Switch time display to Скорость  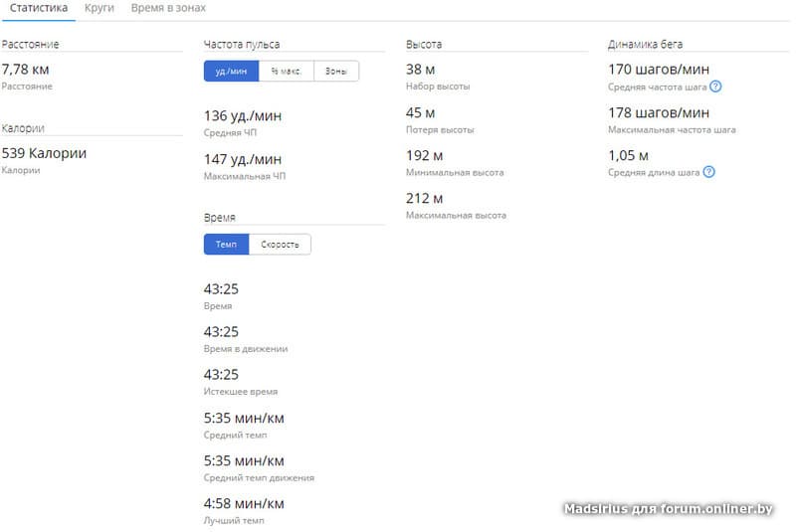click(x=280, y=245)
